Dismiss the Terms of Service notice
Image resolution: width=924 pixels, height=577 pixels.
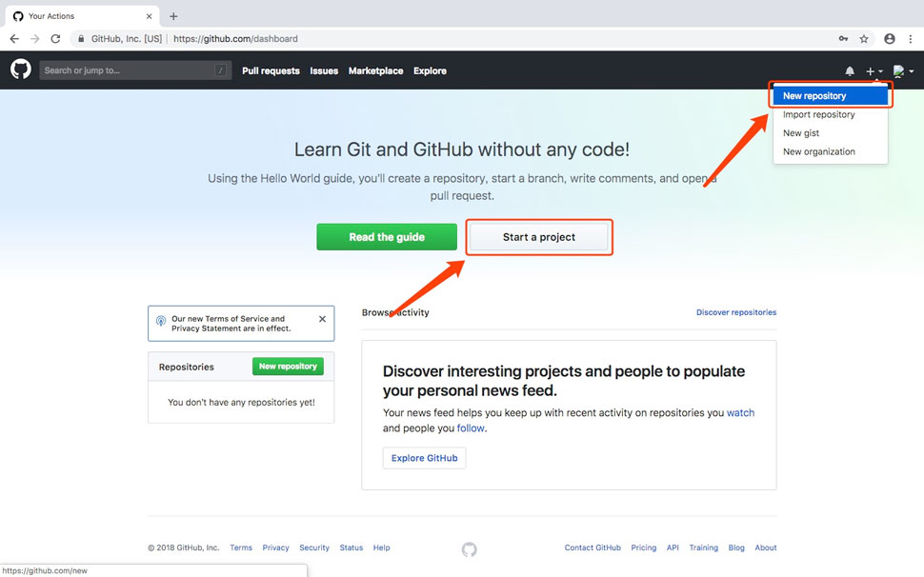[322, 319]
